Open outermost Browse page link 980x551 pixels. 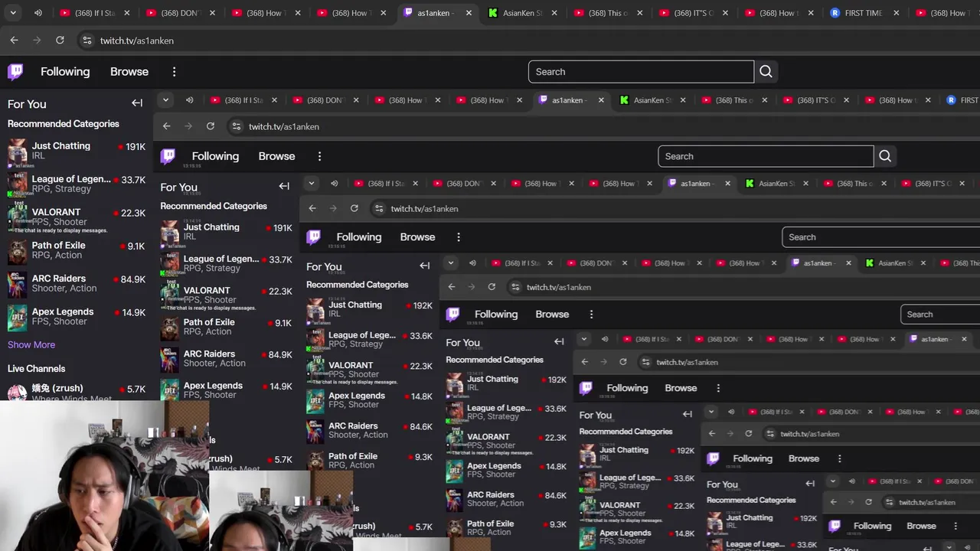point(129,71)
